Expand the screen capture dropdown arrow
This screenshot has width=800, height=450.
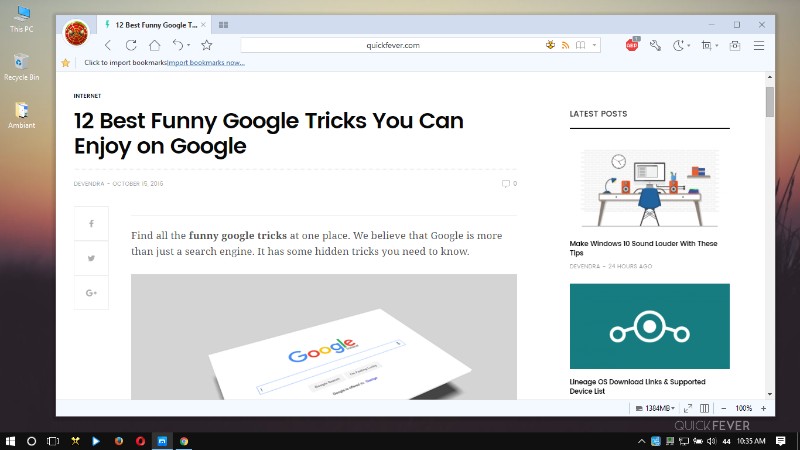(x=717, y=45)
